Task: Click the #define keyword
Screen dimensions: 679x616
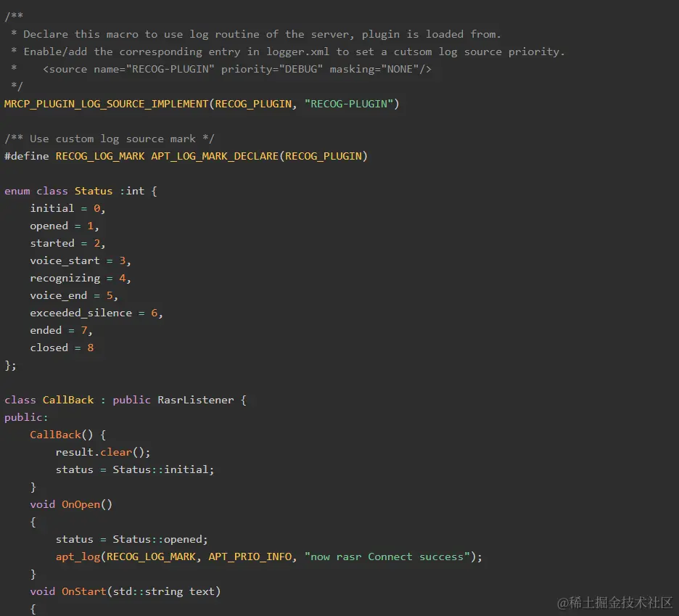Action: (27, 156)
